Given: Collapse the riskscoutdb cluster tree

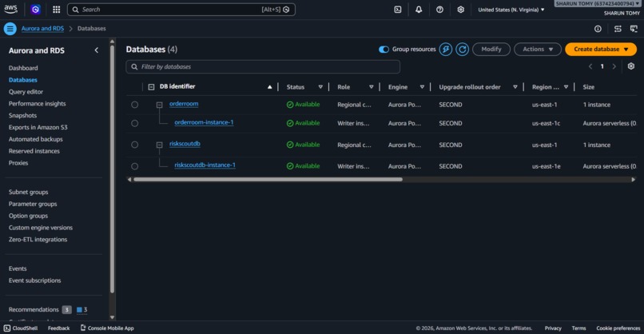Looking at the screenshot, I should (x=159, y=145).
